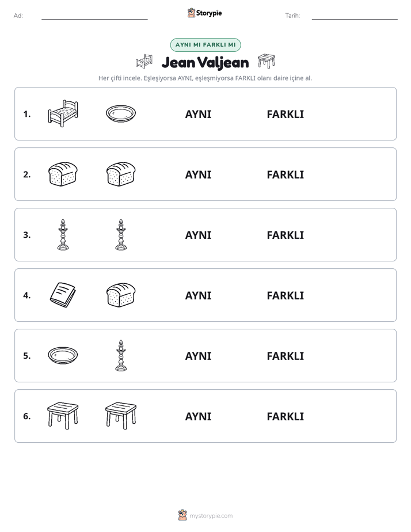Select AYNI for question 2
This screenshot has height=532, width=411.
(198, 174)
